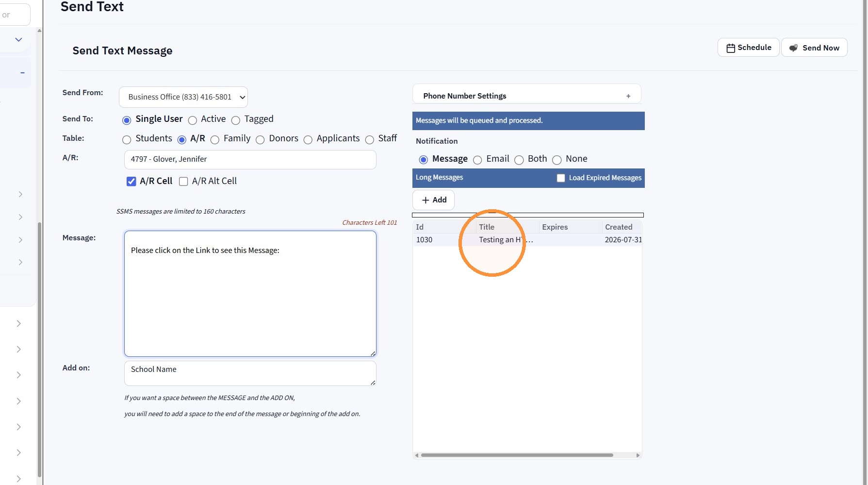Screen dimensions: 868x485
Task: Click the Schedule button's calendar icon
Action: (731, 48)
